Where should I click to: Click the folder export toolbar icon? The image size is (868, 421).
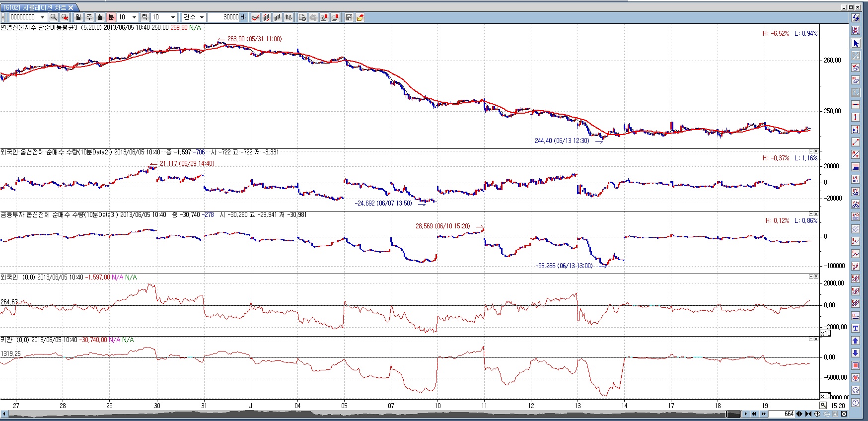click(x=360, y=17)
